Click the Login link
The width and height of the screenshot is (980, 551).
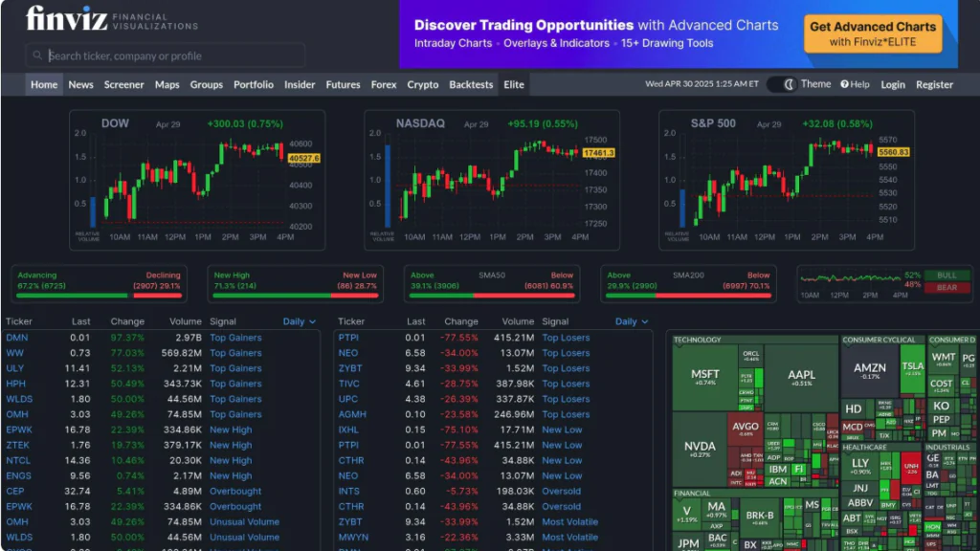click(893, 84)
